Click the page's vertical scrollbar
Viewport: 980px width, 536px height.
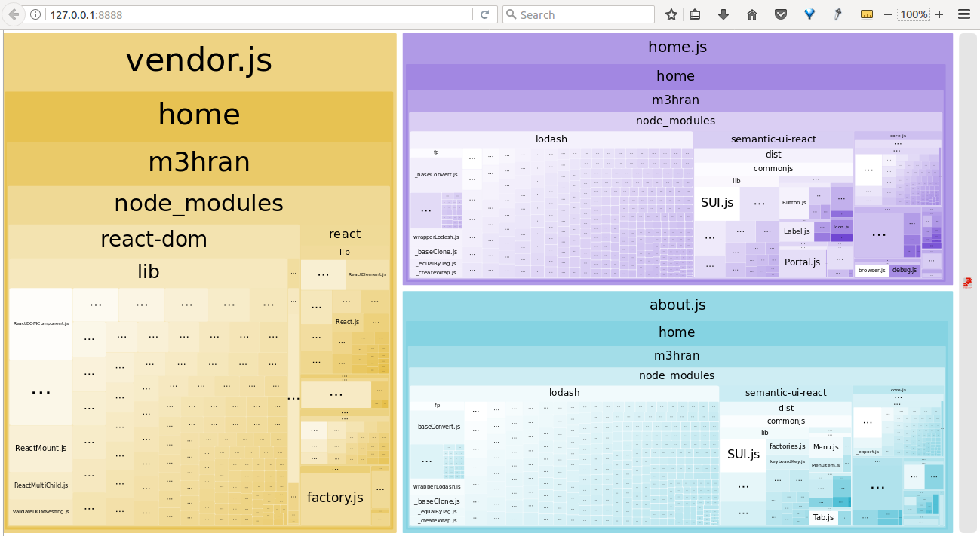tap(967, 283)
